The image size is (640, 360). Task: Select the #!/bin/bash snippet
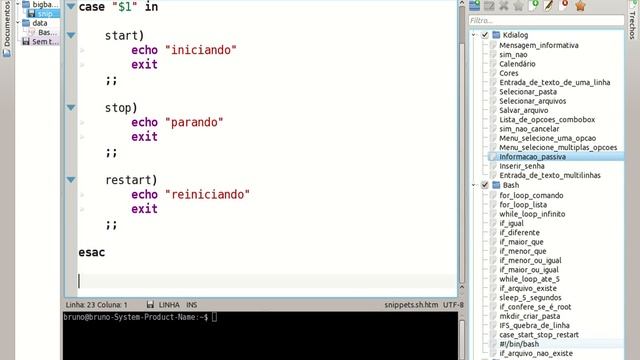tap(519, 344)
